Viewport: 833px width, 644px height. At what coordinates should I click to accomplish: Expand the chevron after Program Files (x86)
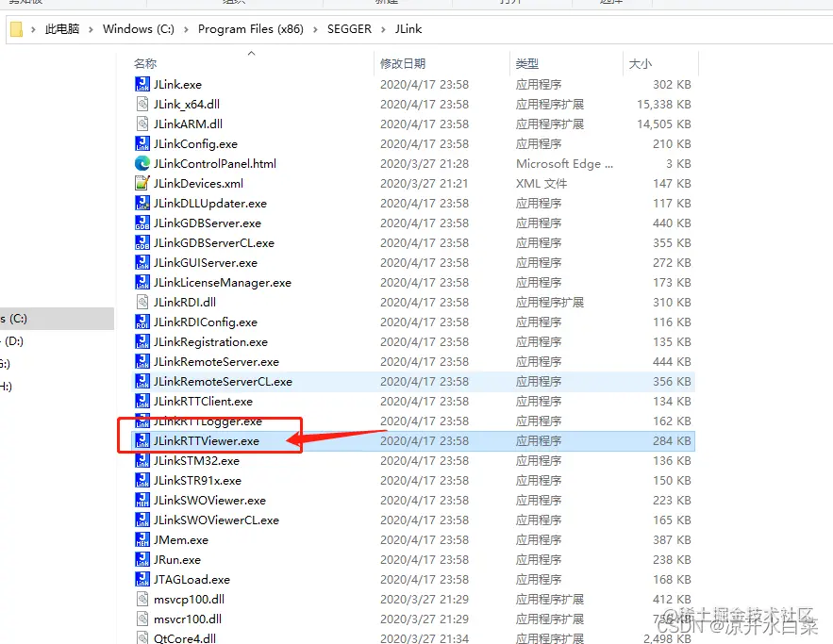[x=316, y=29]
